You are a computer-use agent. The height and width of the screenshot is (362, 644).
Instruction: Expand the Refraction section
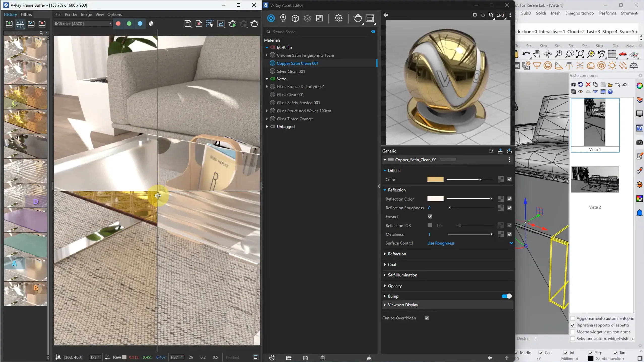[x=397, y=254]
